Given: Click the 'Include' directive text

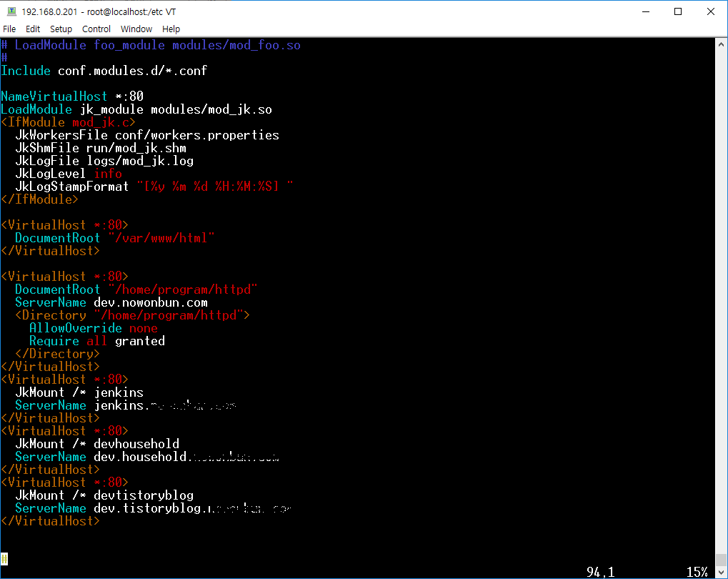Looking at the screenshot, I should [x=26, y=71].
